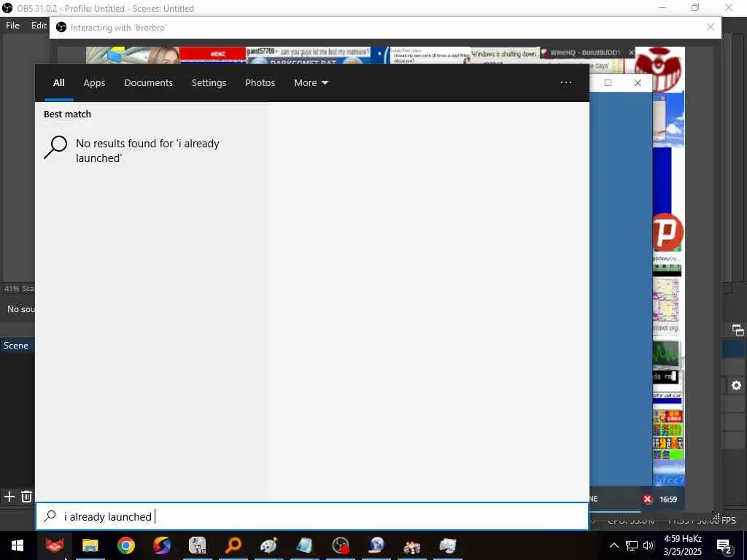The width and height of the screenshot is (747, 560).
Task: Open search options three-dot menu
Action: 565,83
